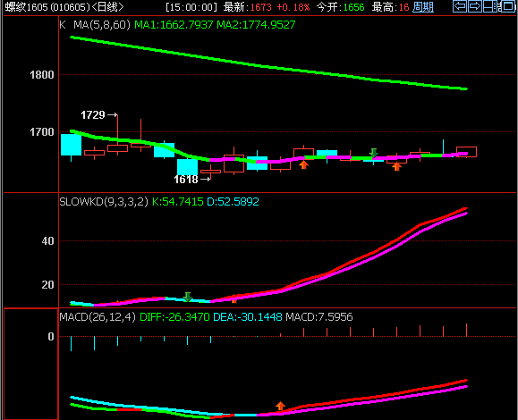Click the MACD axis box left of zero
Screen dimensions: 518x420
30,364
